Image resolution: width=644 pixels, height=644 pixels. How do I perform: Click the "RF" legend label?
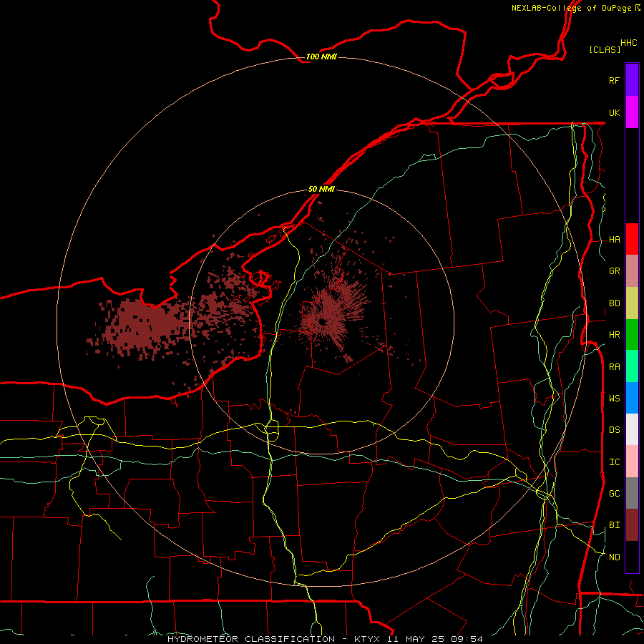[x=614, y=80]
